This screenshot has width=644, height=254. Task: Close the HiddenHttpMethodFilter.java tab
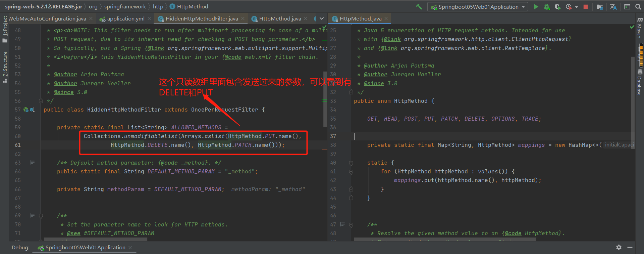[243, 19]
